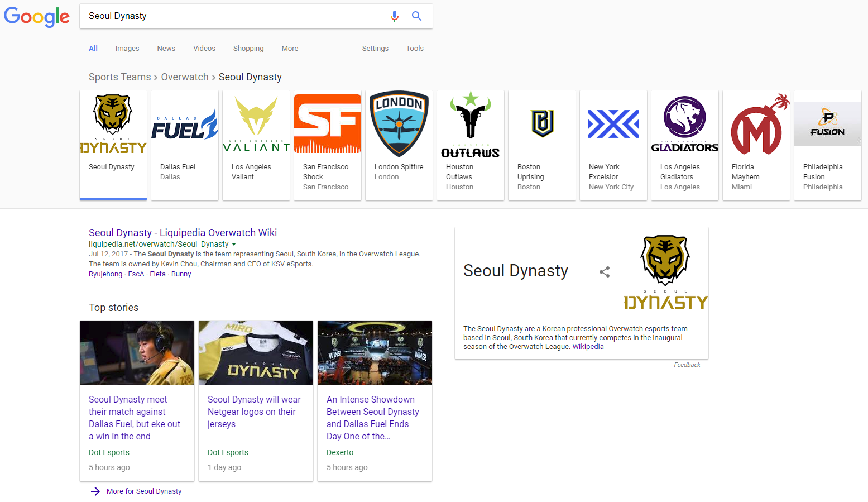
Task: Open Settings in the search menu
Action: tap(375, 49)
